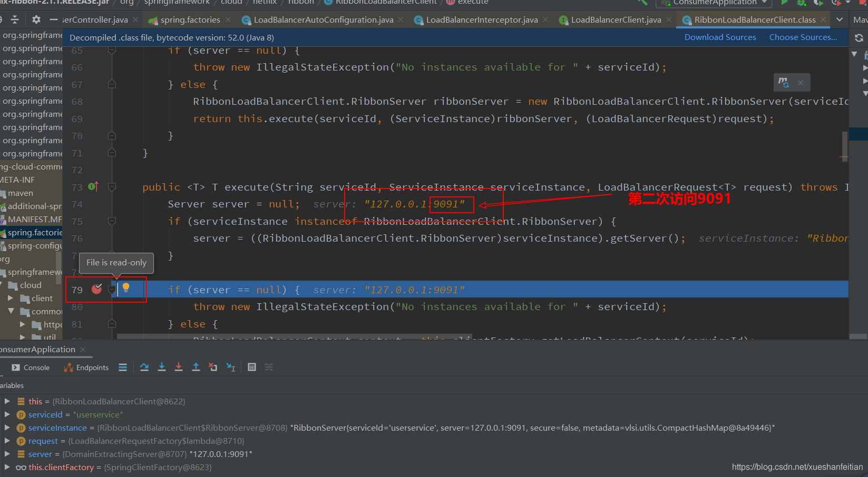Expand the 'this' variable node

coord(7,401)
